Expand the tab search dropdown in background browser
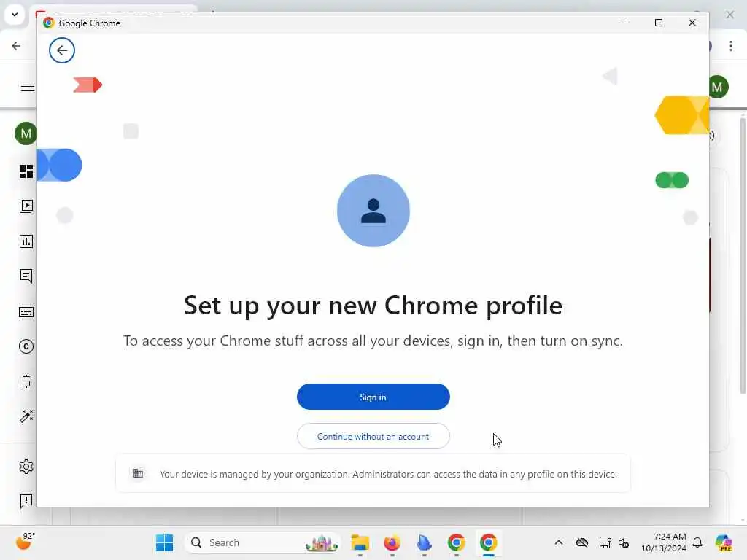747x560 pixels. pyautogui.click(x=15, y=15)
